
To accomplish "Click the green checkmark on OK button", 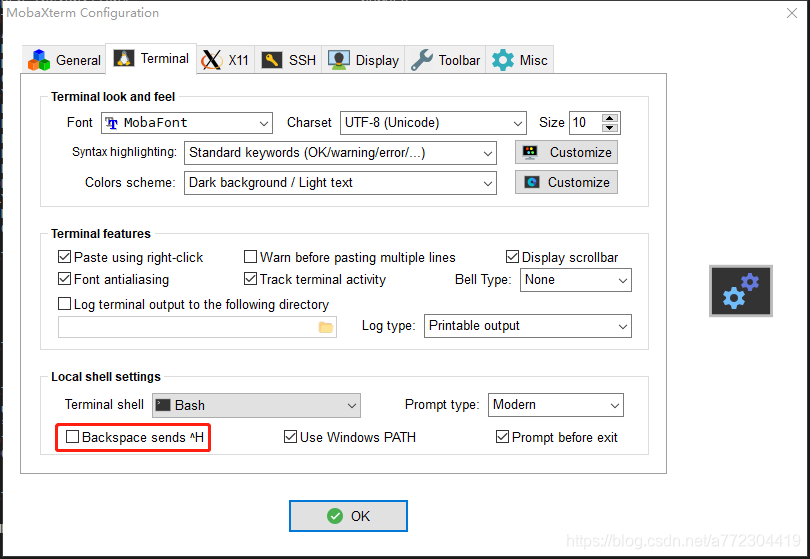I will coord(335,516).
